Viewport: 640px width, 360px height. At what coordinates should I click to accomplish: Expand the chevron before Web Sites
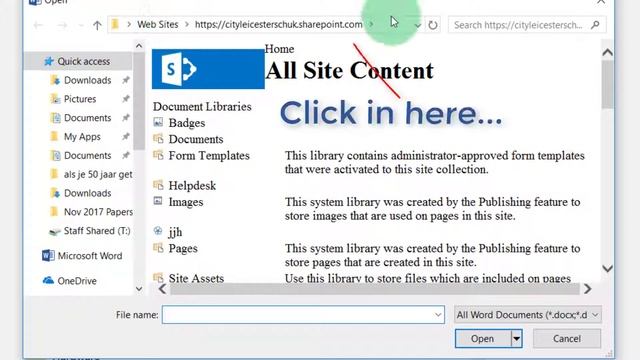click(129, 25)
